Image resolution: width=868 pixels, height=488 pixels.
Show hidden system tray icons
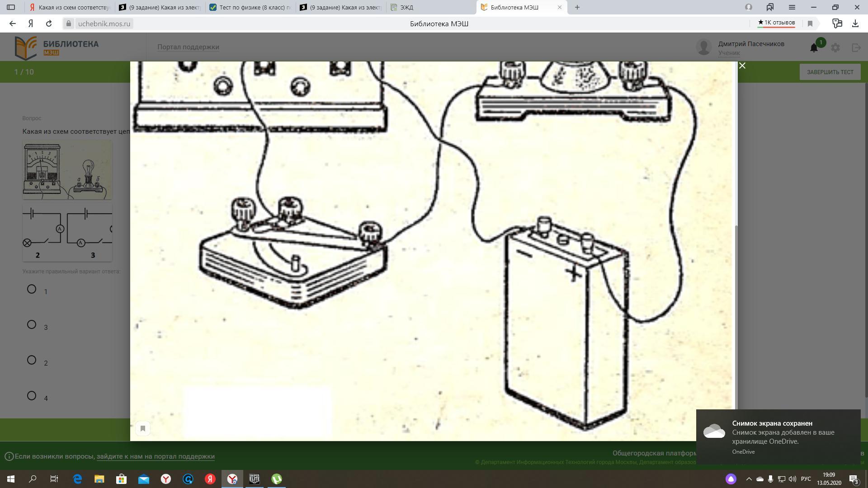point(749,479)
